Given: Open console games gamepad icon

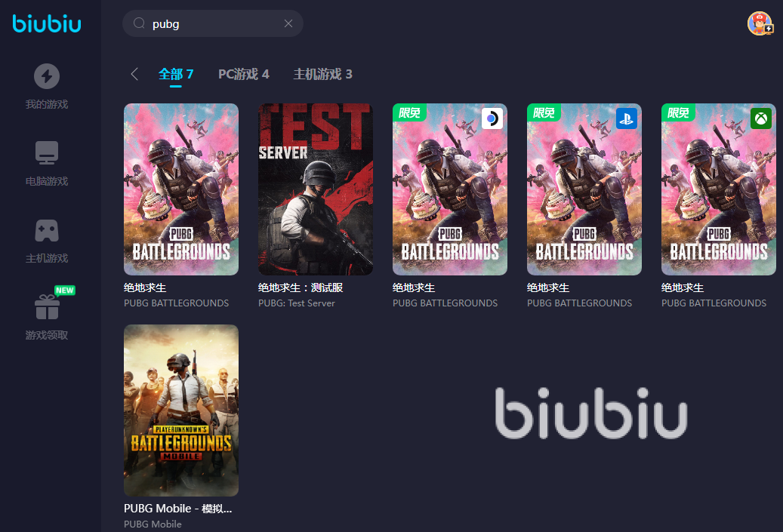Looking at the screenshot, I should pos(47,231).
